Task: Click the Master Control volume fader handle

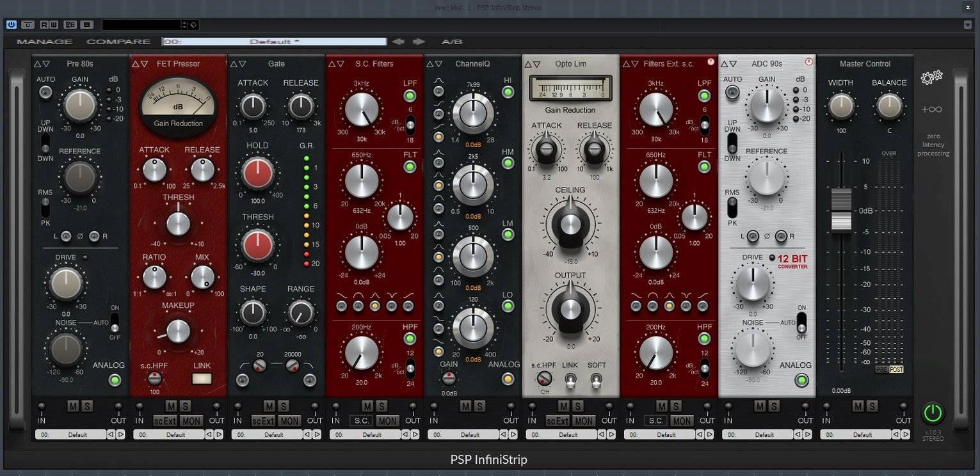Action: (841, 210)
